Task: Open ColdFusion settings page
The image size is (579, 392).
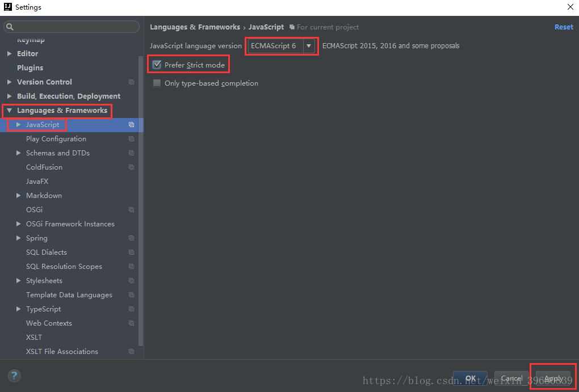Action: [44, 167]
